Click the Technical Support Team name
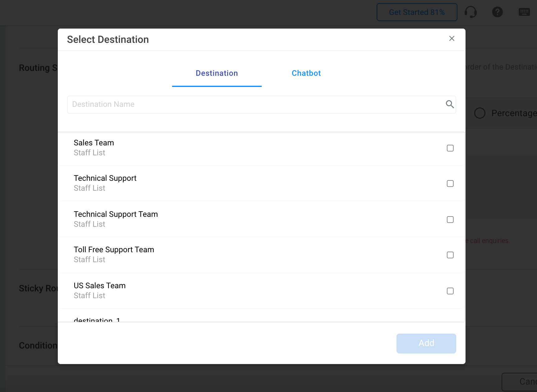This screenshot has width=537, height=392. 116,214
